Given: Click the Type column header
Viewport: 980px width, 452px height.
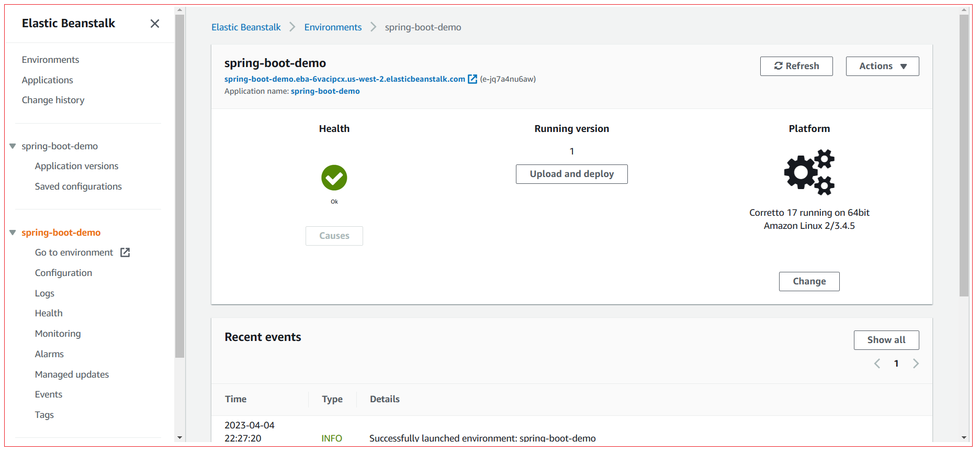Looking at the screenshot, I should click(332, 399).
